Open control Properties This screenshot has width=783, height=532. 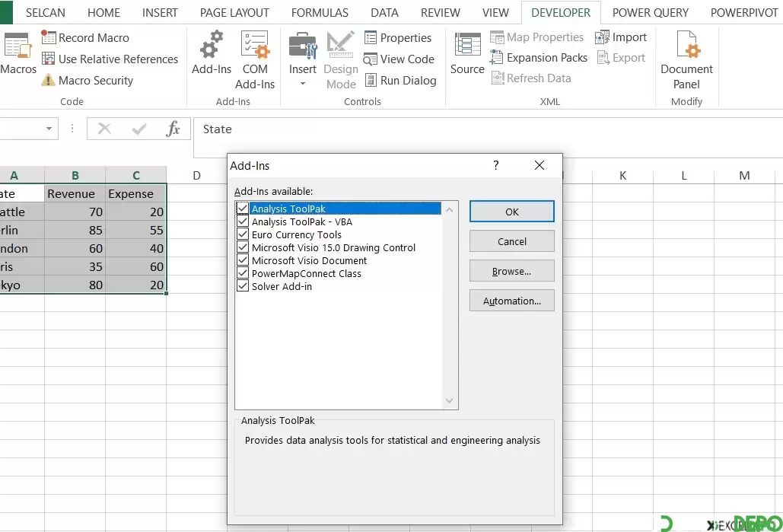[x=398, y=38]
